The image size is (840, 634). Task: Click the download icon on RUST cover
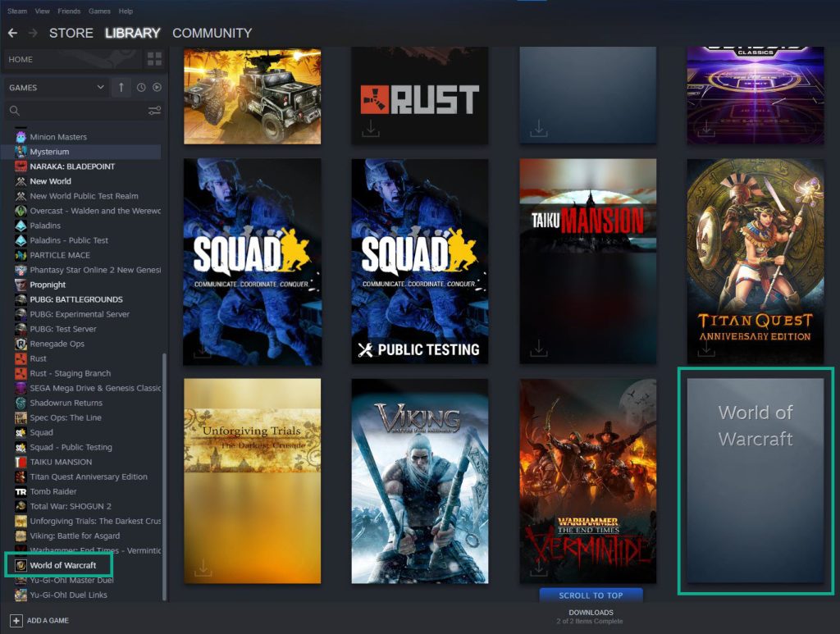370,128
